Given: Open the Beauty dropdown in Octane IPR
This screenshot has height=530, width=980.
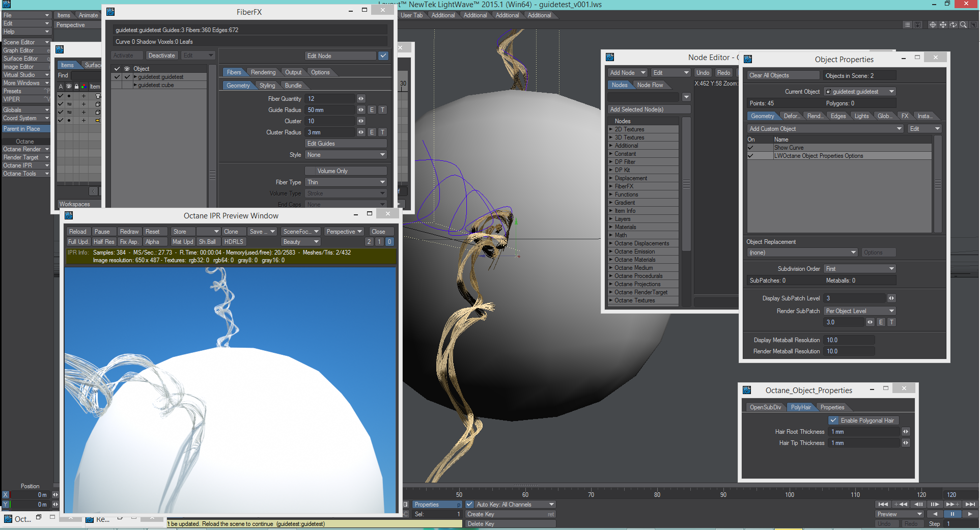Looking at the screenshot, I should click(301, 242).
